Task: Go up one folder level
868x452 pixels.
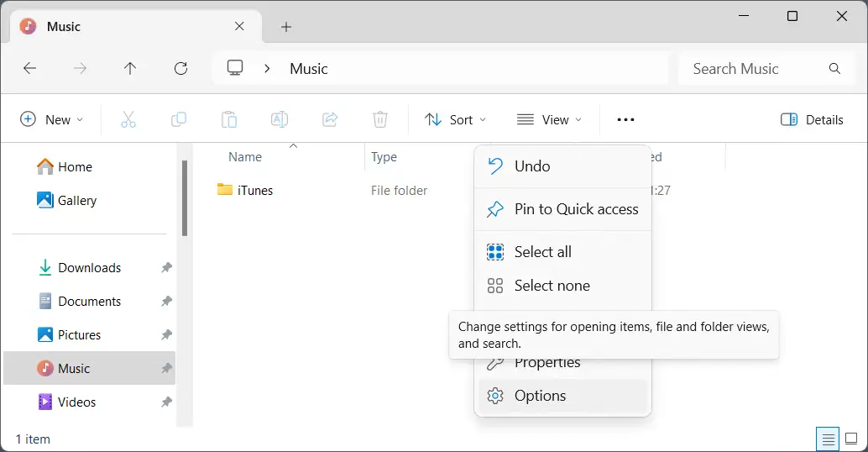Action: [x=130, y=69]
